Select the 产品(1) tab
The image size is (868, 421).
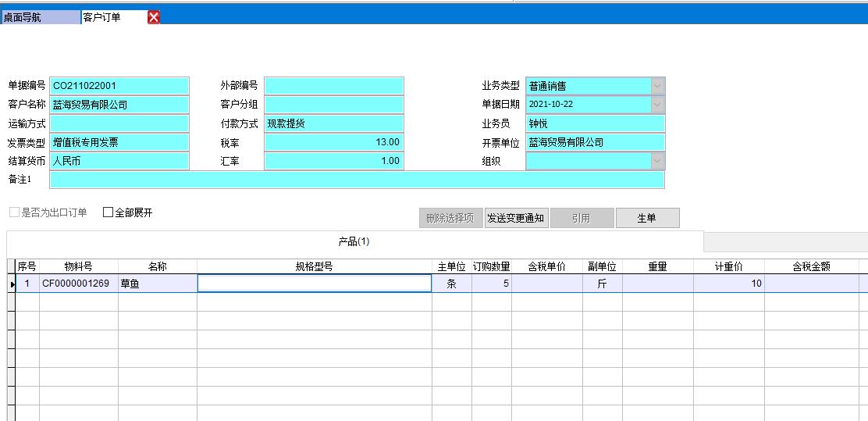coord(354,242)
